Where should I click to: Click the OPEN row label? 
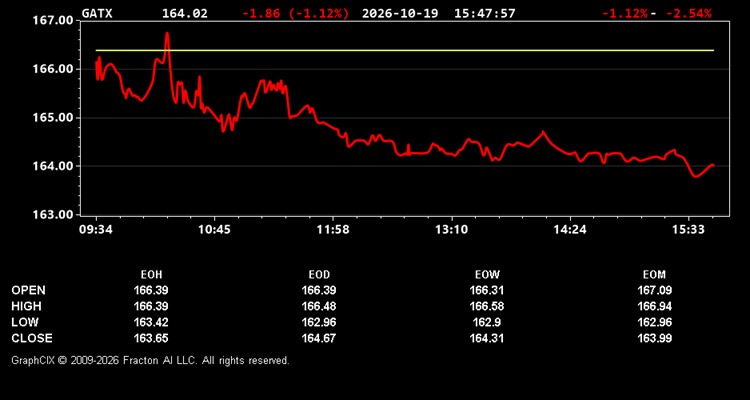(29, 290)
